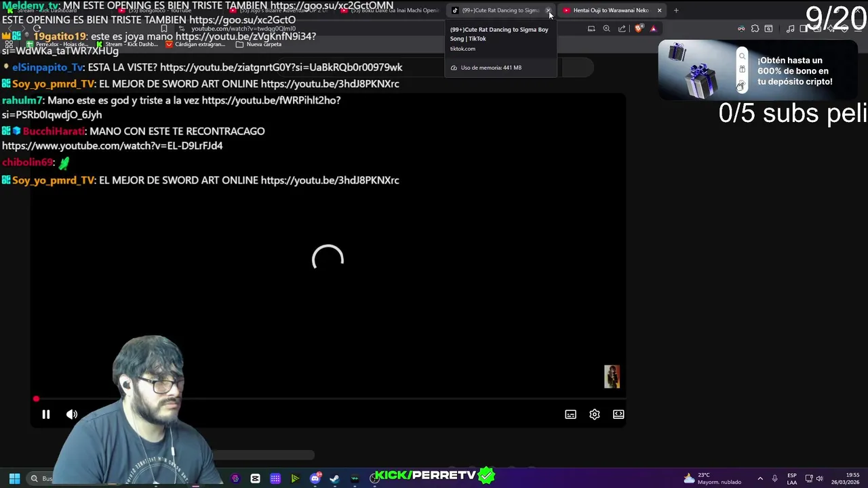Image resolution: width=868 pixels, height=488 pixels.
Task: Open video player settings gear
Action: point(595,414)
